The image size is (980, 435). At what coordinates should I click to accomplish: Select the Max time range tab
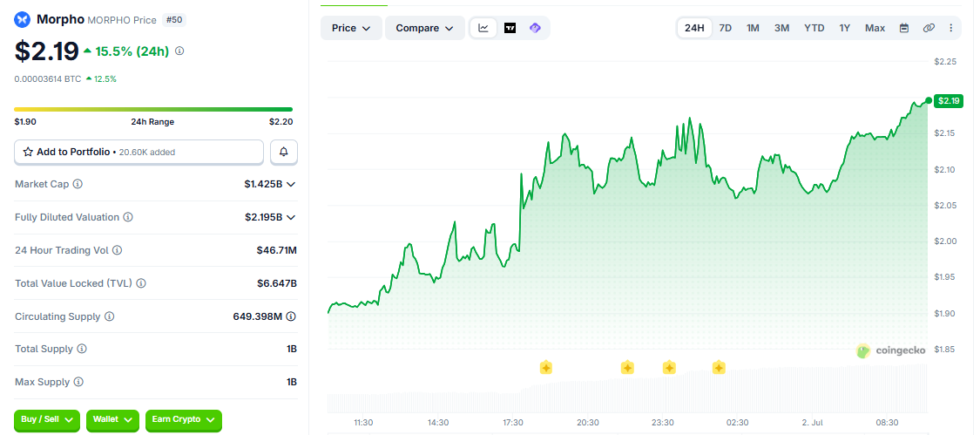click(x=875, y=28)
